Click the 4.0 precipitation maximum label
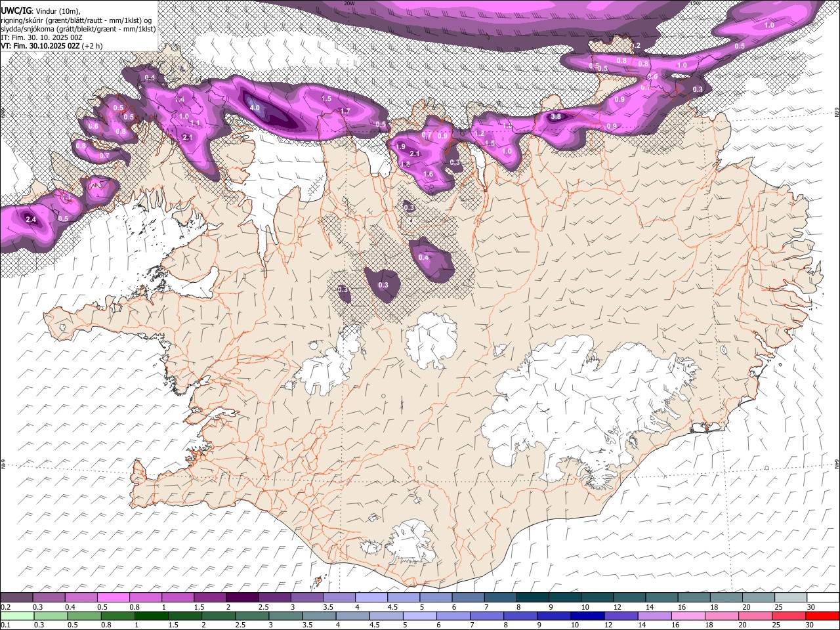This screenshot has width=840, height=630. [x=255, y=108]
